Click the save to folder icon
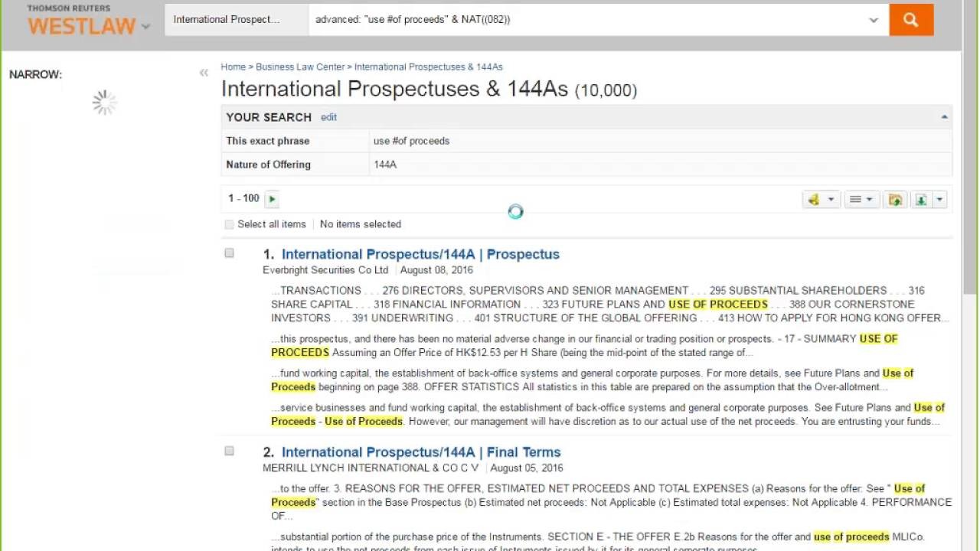980x551 pixels. pos(894,200)
